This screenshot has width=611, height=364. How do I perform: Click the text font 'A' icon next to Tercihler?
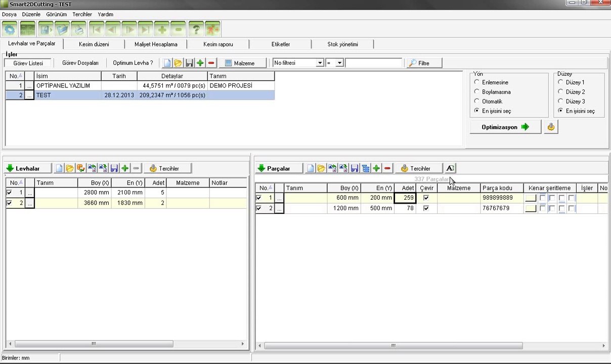tap(450, 168)
